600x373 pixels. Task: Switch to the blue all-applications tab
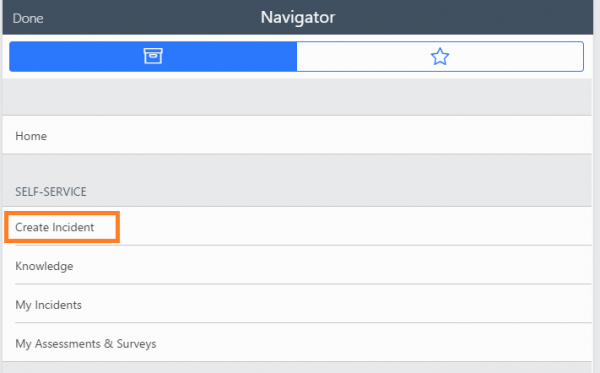point(153,57)
